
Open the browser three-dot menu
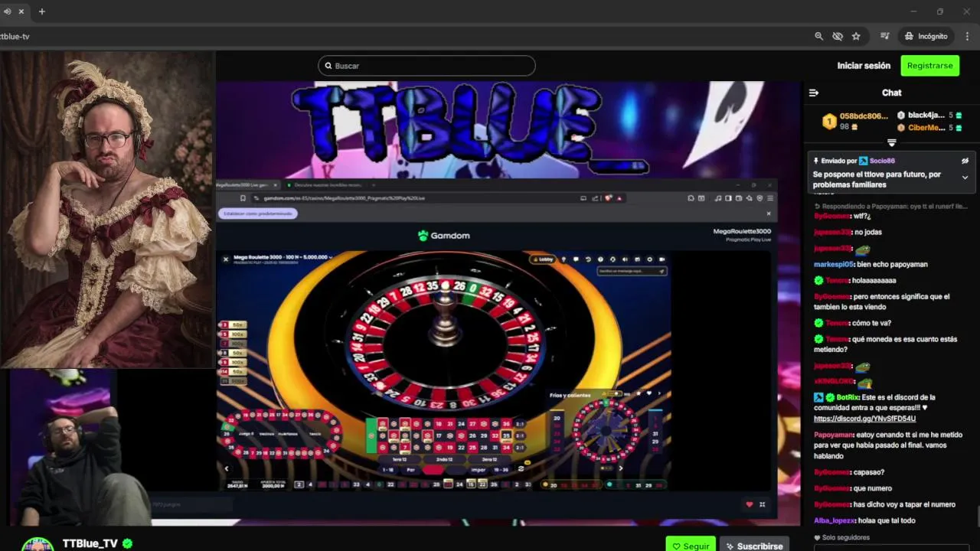[x=966, y=36]
